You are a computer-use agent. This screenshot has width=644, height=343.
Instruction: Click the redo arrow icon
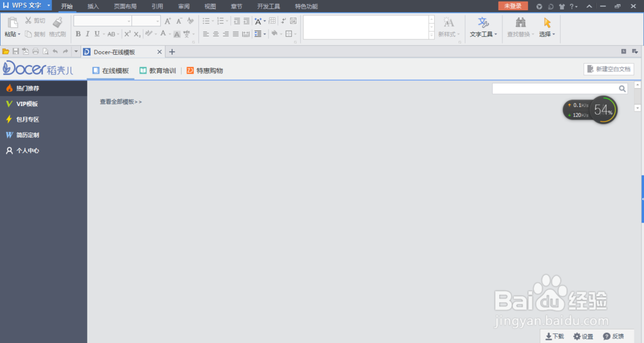[65, 51]
